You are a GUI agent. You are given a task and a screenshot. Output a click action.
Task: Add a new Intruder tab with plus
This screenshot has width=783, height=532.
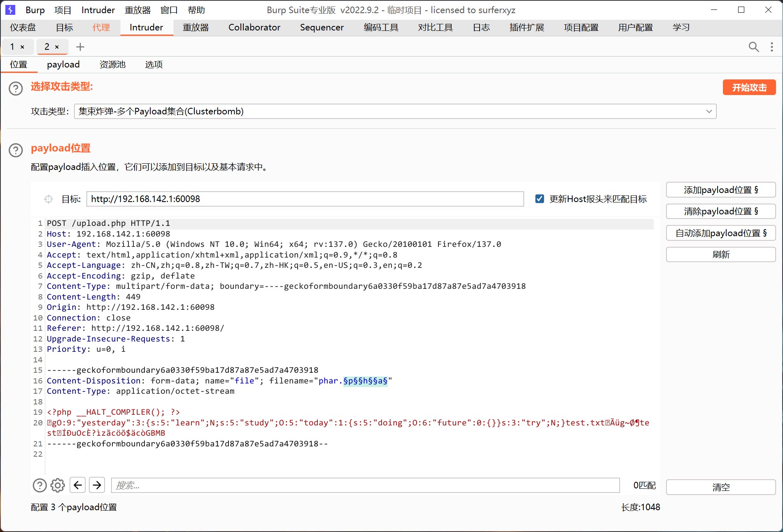click(80, 47)
